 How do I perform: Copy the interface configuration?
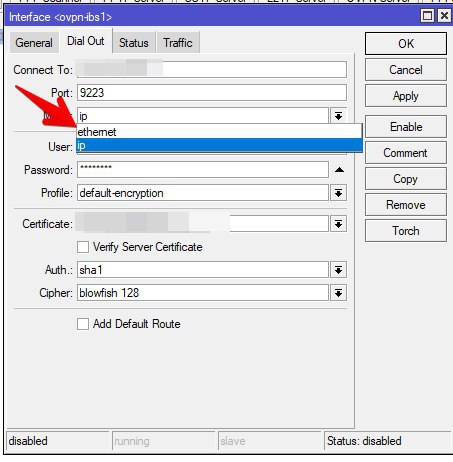(x=406, y=179)
